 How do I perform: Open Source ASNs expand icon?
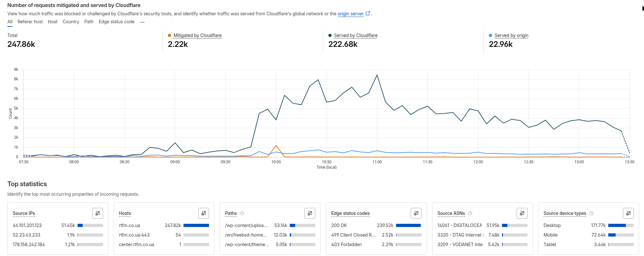coord(522,213)
